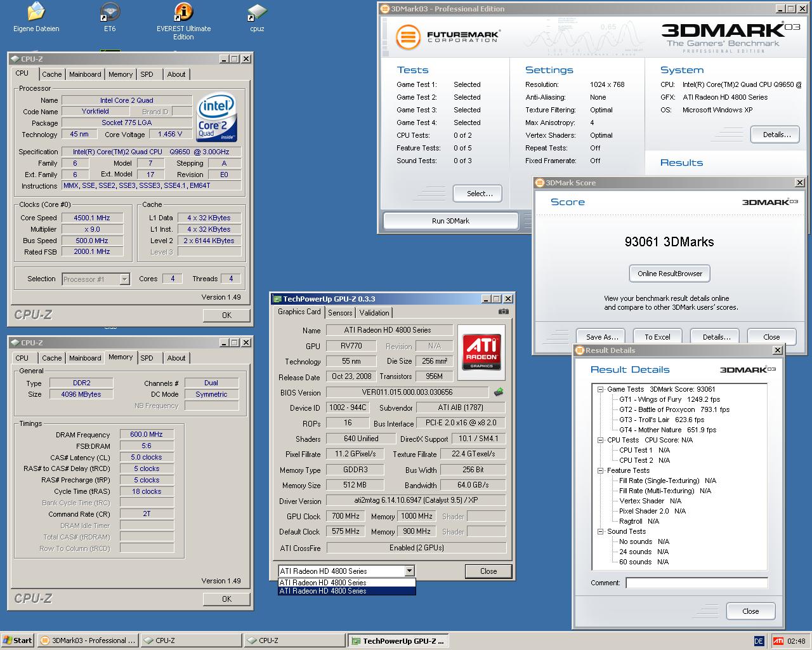Click the 93061 3DMarks score text
Viewport: 812px width, 650px height.
(x=669, y=242)
